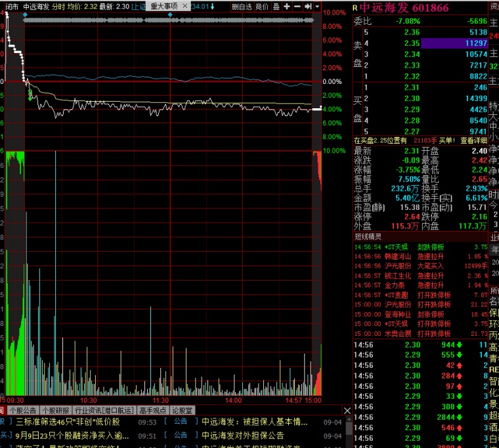Close the news panel with X icon

[x=347, y=411]
